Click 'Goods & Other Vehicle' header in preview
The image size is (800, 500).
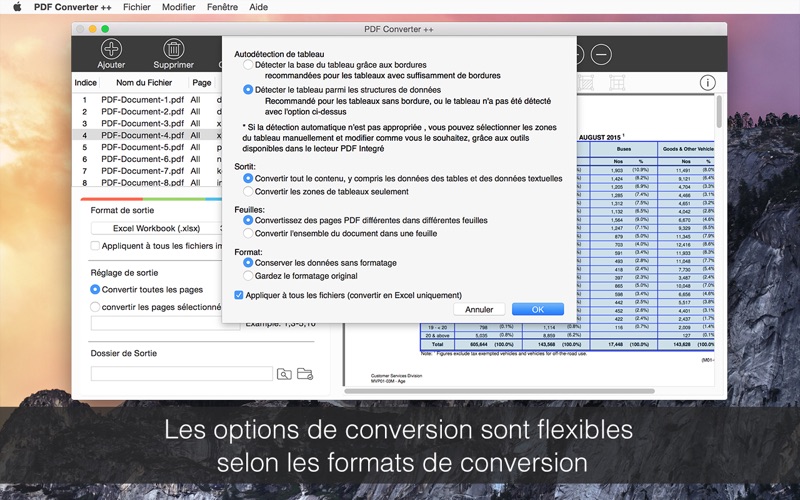(686, 149)
